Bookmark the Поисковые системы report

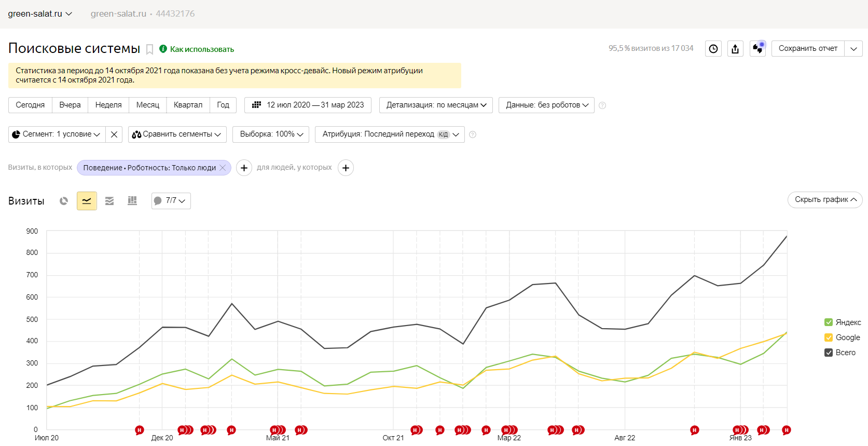click(149, 49)
